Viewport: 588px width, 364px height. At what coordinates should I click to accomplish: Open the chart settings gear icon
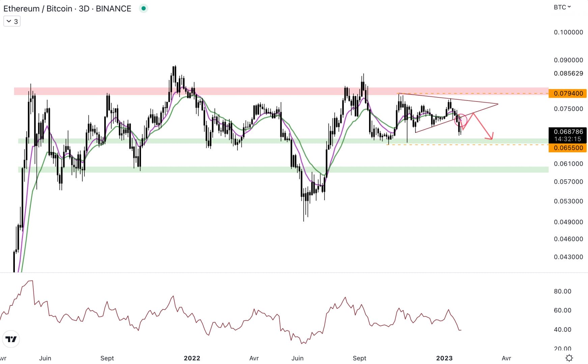coord(569,358)
